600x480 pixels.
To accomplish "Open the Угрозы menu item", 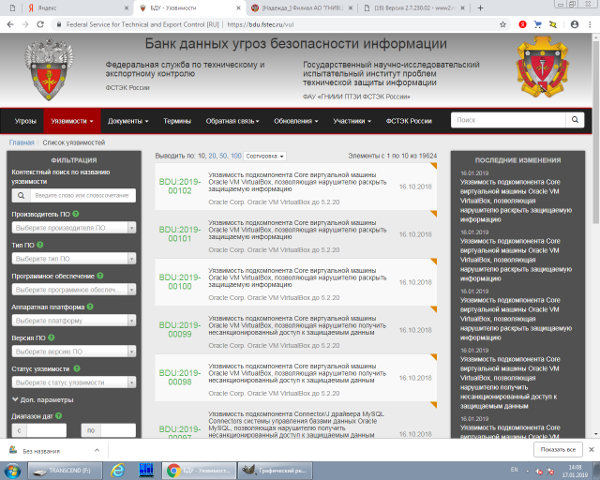I will point(25,121).
